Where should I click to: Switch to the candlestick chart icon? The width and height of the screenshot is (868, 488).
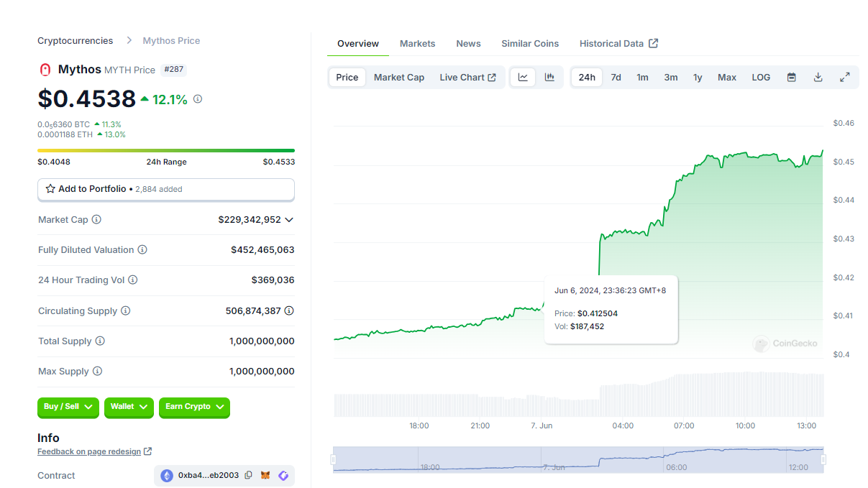coord(549,78)
